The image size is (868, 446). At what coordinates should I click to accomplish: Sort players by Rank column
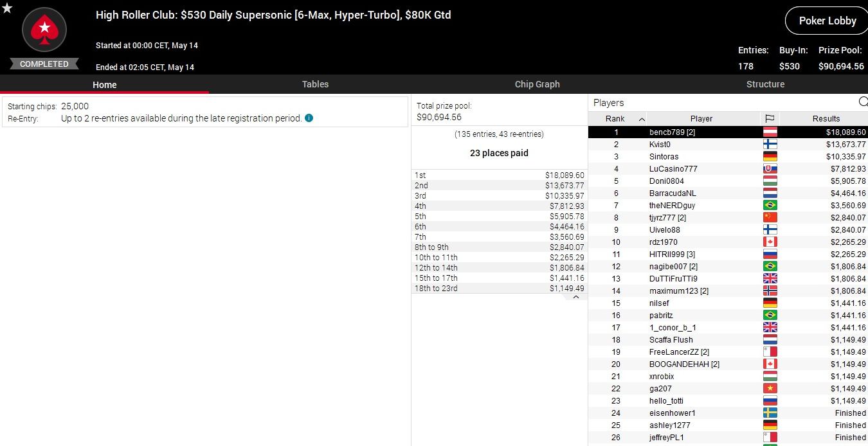click(x=616, y=118)
